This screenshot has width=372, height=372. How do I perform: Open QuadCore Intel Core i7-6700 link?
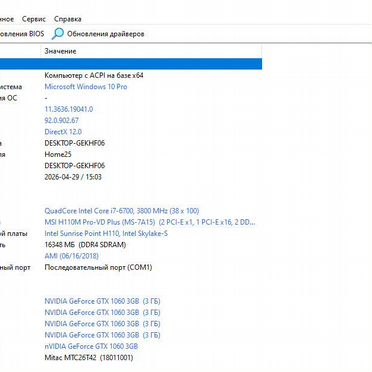click(x=122, y=211)
